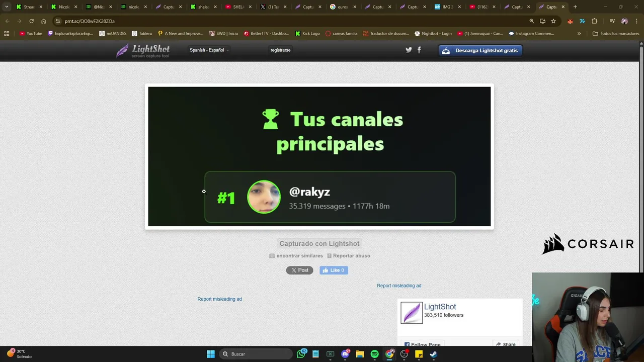
Task: Open Steam from the taskbar
Action: coord(433,354)
